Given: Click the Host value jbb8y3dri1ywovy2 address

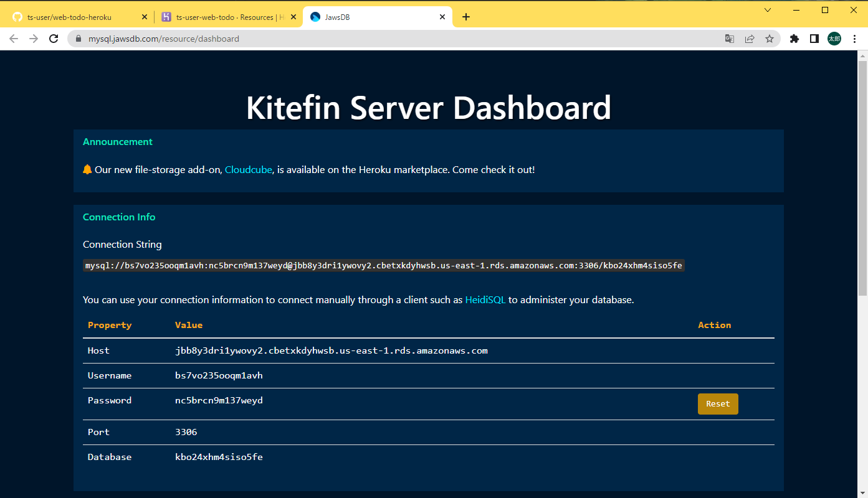Looking at the screenshot, I should tap(331, 350).
